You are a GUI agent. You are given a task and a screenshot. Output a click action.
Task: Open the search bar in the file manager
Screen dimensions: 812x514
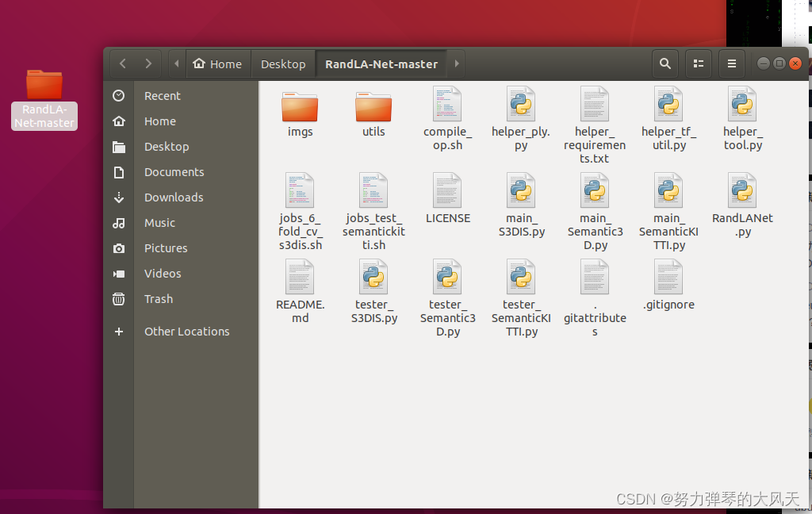click(665, 63)
